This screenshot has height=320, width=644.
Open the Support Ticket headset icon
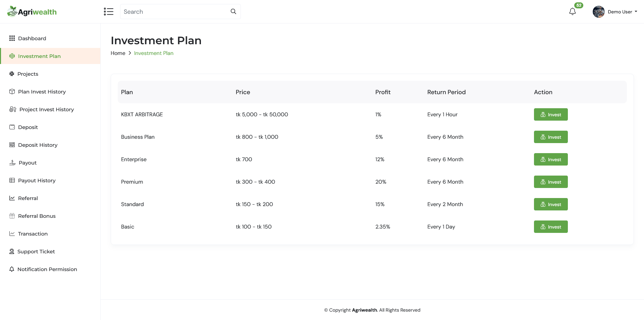[x=12, y=251]
